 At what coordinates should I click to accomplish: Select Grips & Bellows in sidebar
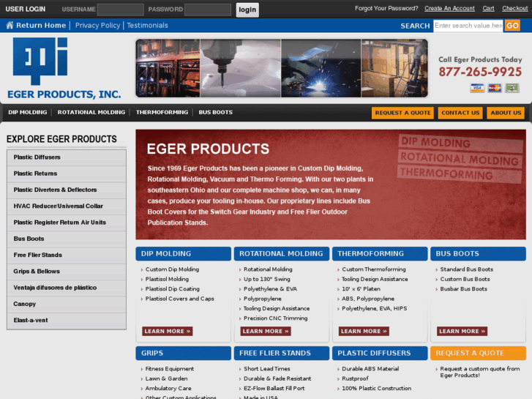click(x=67, y=272)
